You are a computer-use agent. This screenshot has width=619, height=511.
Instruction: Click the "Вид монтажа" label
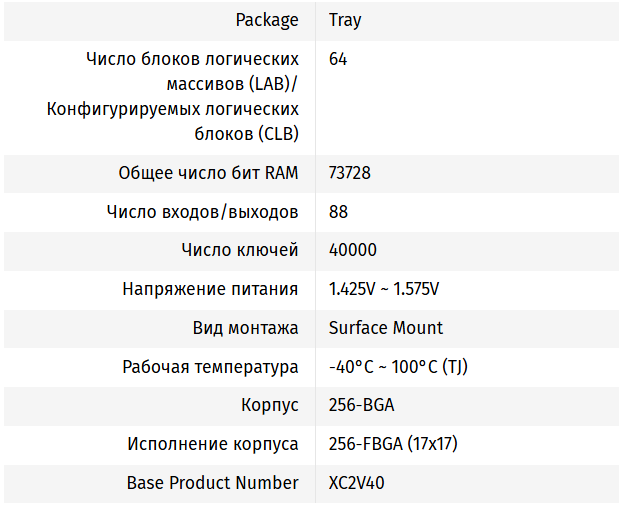click(x=245, y=328)
